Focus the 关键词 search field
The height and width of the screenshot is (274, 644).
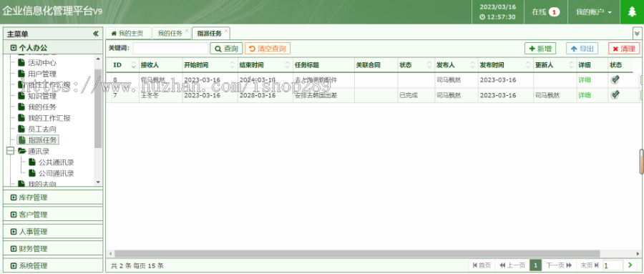click(170, 49)
